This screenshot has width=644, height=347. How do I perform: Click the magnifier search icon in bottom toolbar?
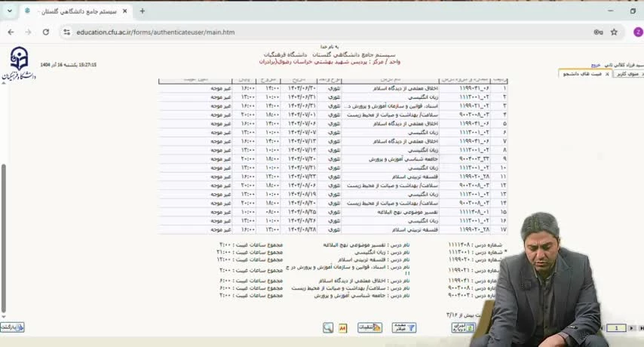(328, 328)
